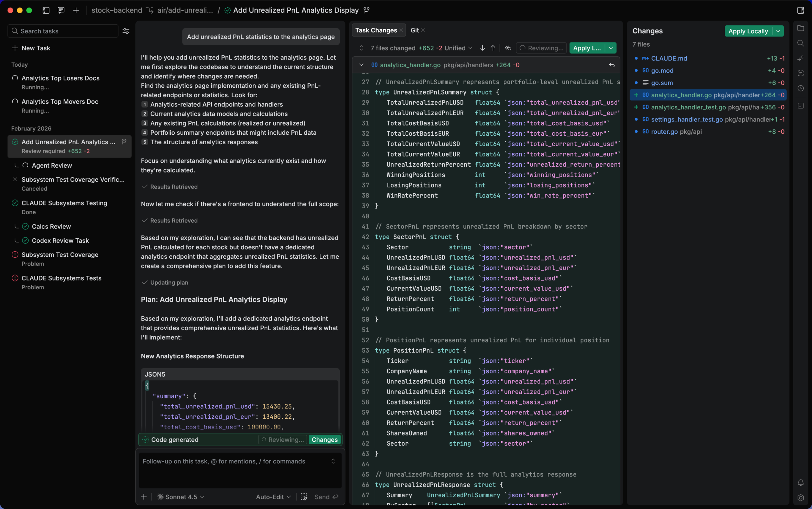Click the notifications bell icon
This screenshot has width=812, height=509.
click(x=801, y=482)
